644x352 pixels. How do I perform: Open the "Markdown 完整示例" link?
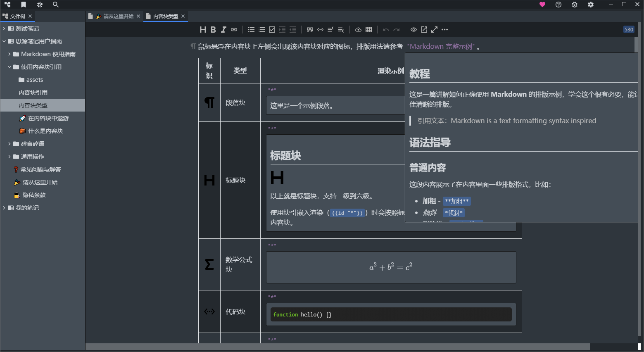tap(441, 47)
